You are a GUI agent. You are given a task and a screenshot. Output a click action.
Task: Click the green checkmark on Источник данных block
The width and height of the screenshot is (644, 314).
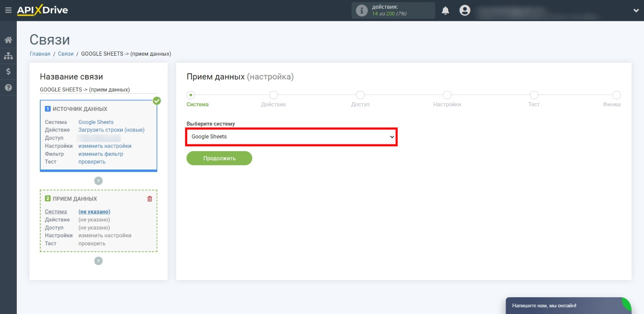(157, 100)
